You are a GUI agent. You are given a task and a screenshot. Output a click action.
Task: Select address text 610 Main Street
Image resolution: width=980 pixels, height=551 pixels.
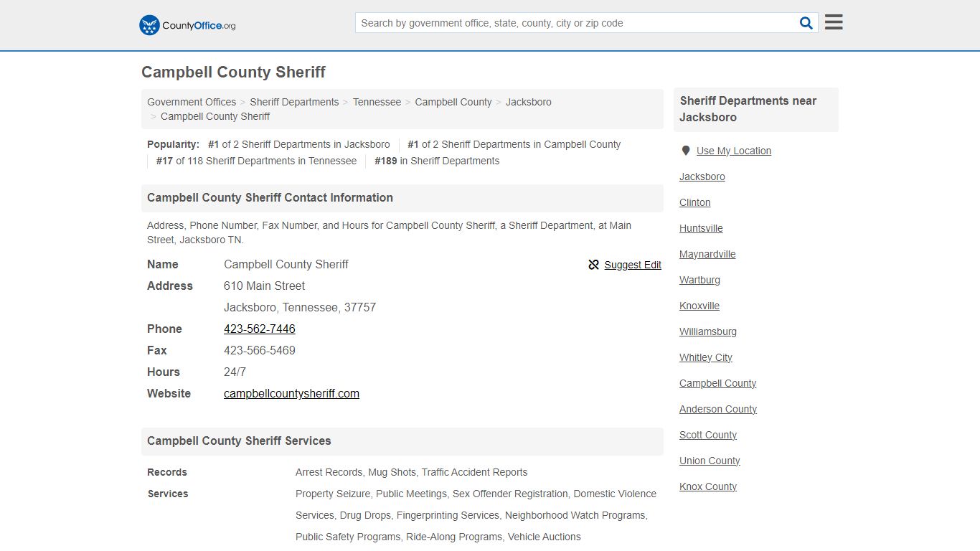[x=264, y=286]
